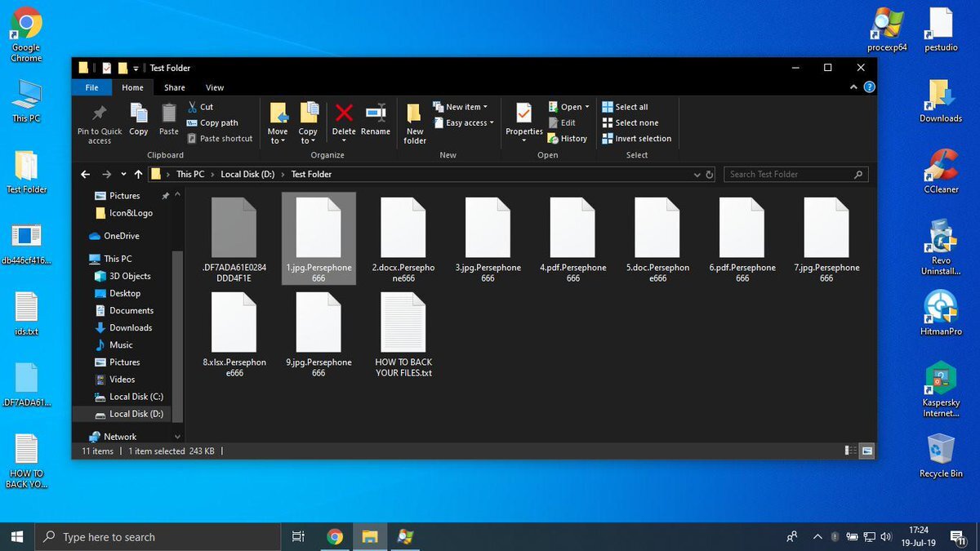Click Select all in ribbon
The width and height of the screenshot is (980, 551).
[630, 107]
